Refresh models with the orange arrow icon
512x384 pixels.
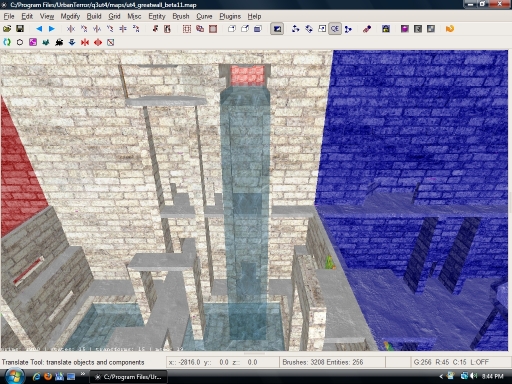[x=450, y=29]
